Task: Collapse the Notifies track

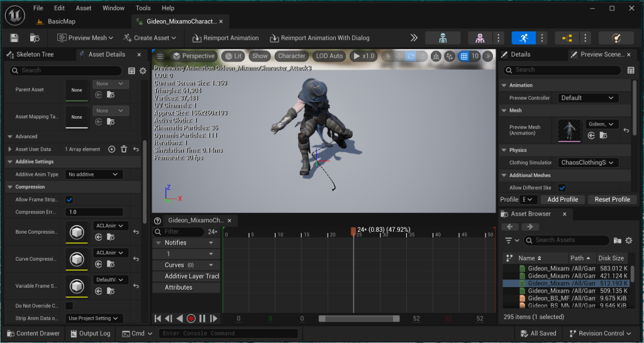Action: [x=158, y=243]
